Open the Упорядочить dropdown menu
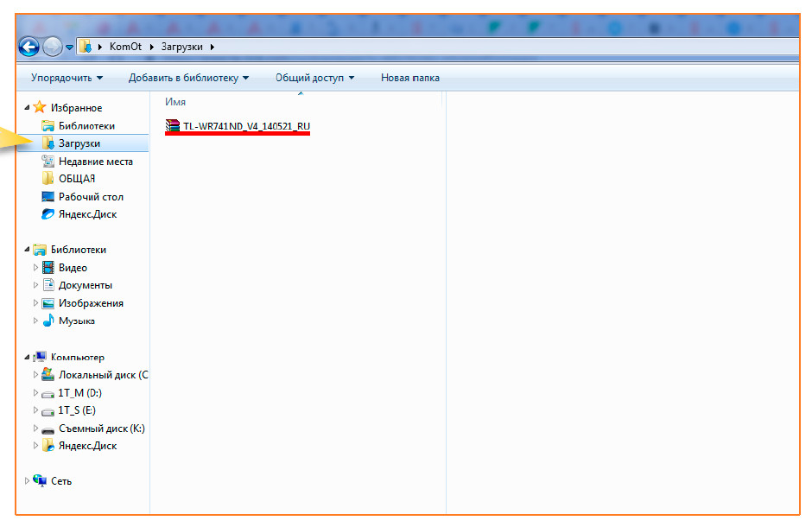This screenshot has height=527, width=812. 67,78
